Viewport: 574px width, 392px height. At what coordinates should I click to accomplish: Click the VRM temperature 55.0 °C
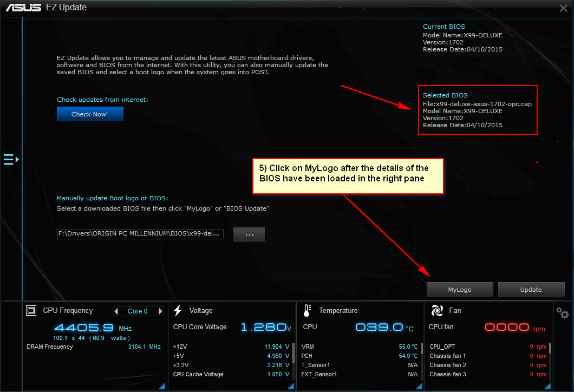[x=408, y=347]
